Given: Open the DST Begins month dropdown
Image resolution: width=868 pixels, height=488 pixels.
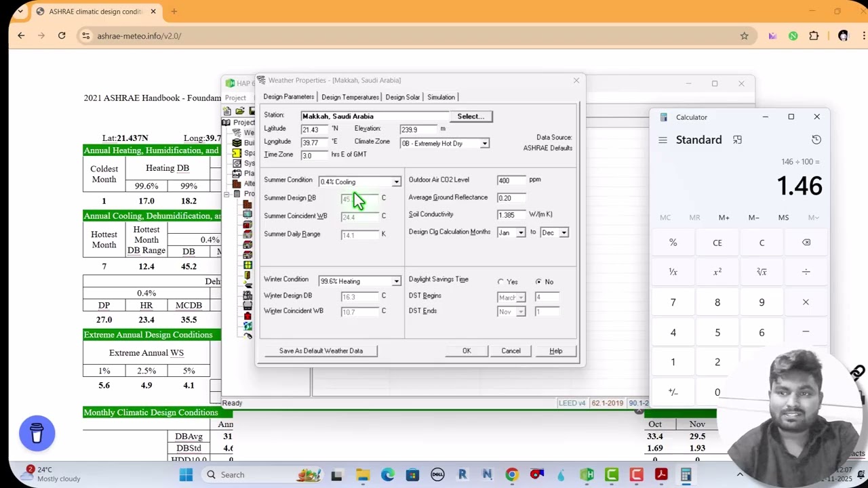Looking at the screenshot, I should click(x=521, y=298).
